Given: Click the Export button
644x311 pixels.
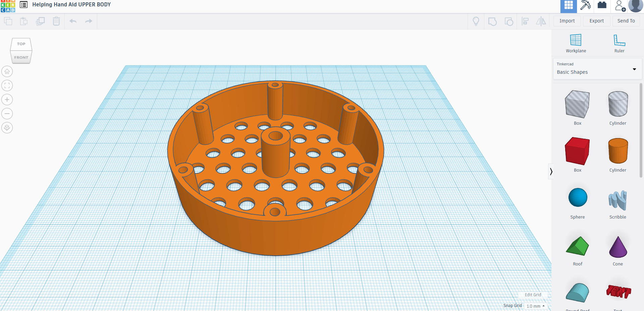Looking at the screenshot, I should [597, 21].
